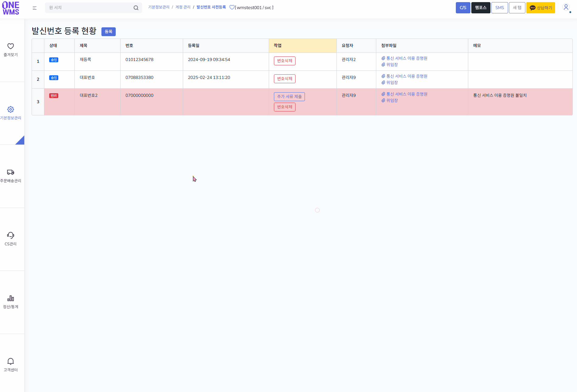Click the 승인 badge in 재등록 row

(x=54, y=60)
